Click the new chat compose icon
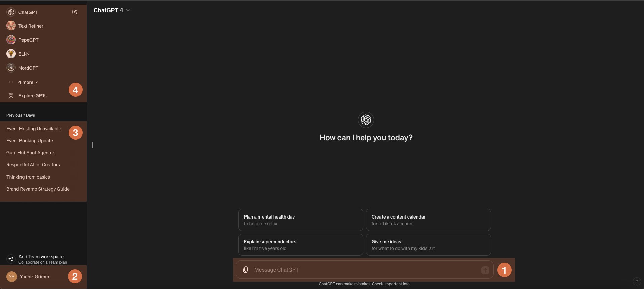Image resolution: width=644 pixels, height=289 pixels. [x=75, y=12]
